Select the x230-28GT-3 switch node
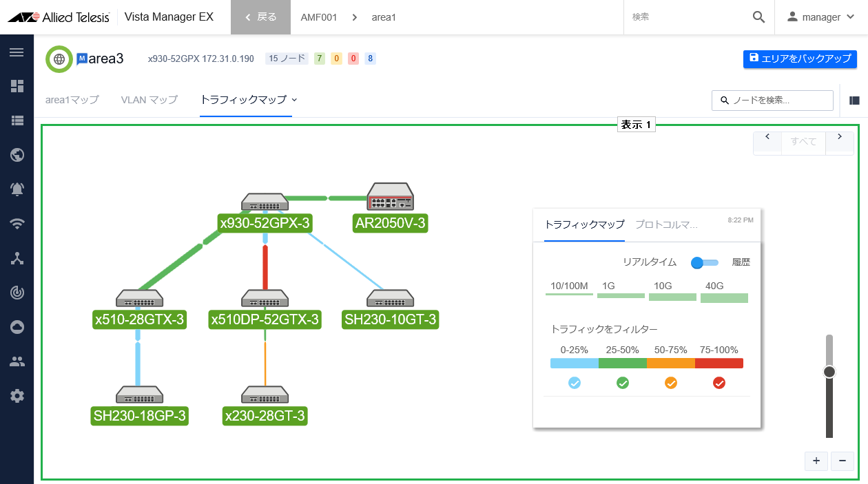The height and width of the screenshot is (484, 868). pyautogui.click(x=265, y=394)
